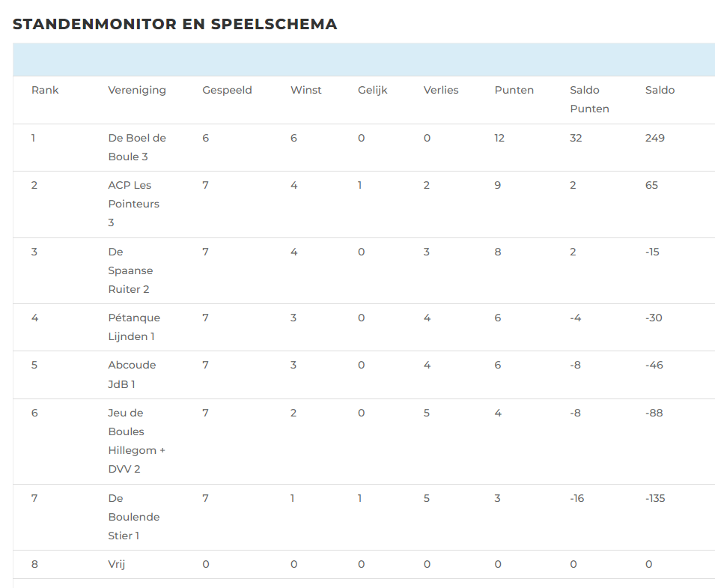
Task: Select the Abcoude JdB 1 team
Action: pos(132,375)
